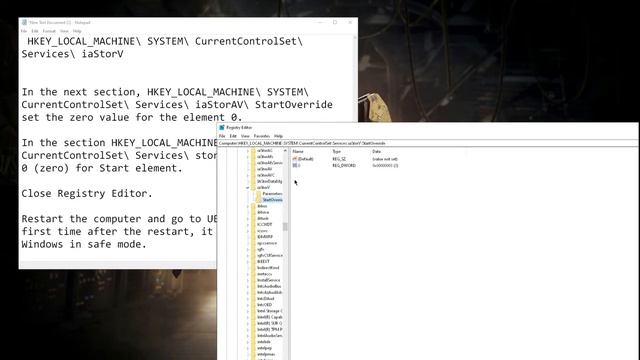Image resolution: width=640 pixels, height=360 pixels.
Task: Click the folder icon of StartOverride key
Action: (x=259, y=200)
